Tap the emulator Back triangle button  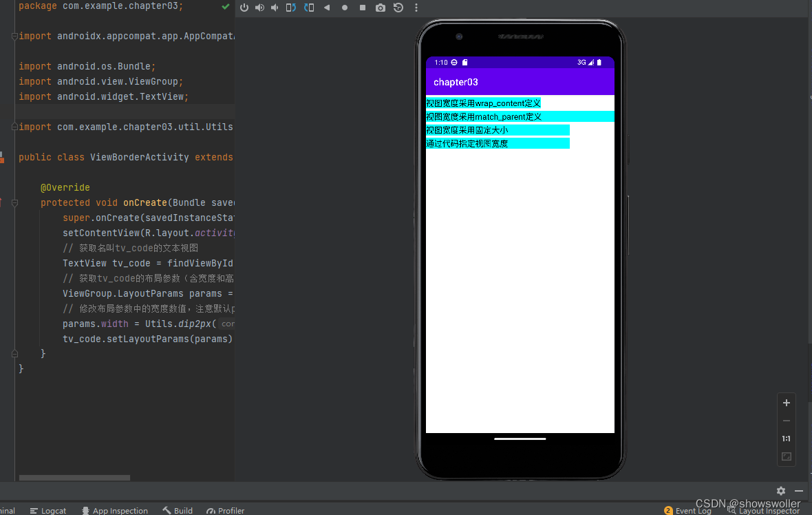click(327, 8)
